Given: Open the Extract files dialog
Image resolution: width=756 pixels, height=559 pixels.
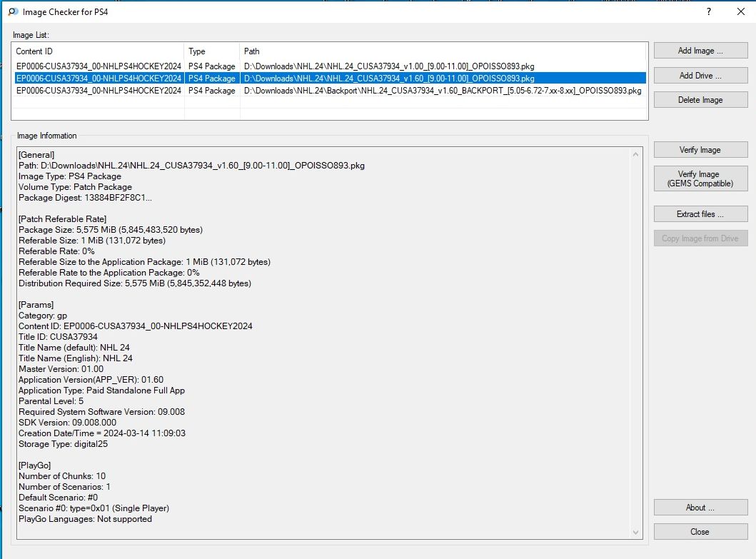Looking at the screenshot, I should pos(700,213).
